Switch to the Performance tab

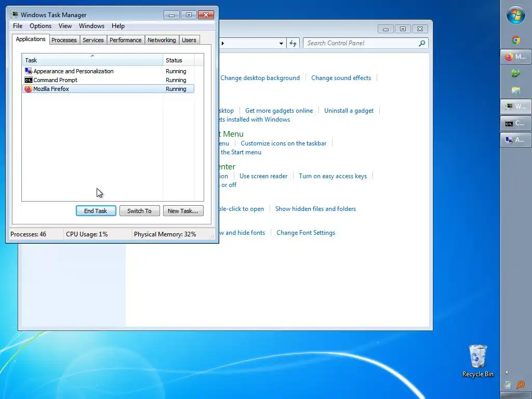[125, 40]
